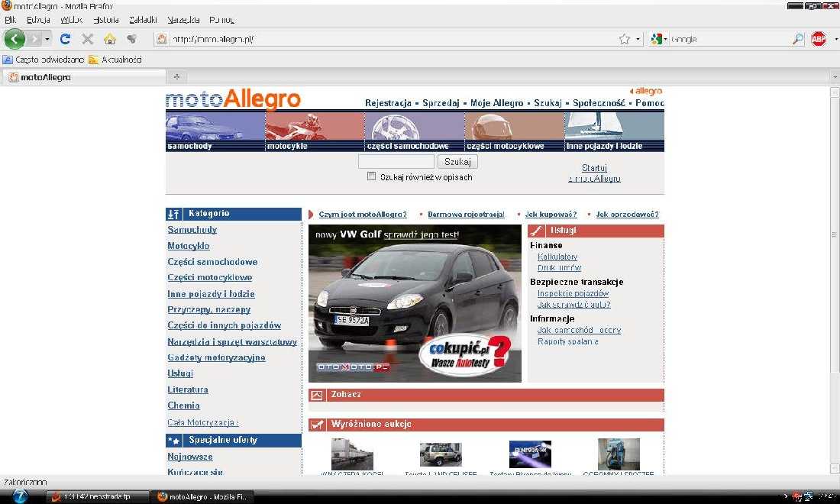Open 'Jak kupować?' link

pyautogui.click(x=551, y=215)
